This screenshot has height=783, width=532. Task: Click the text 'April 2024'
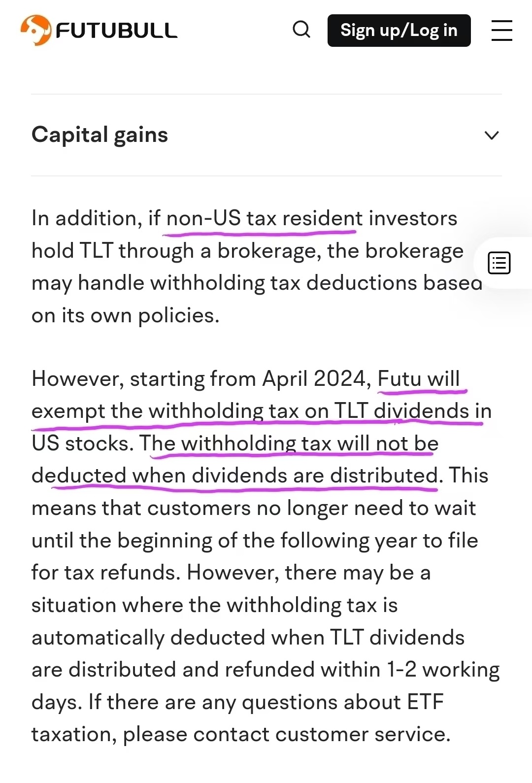pos(314,379)
